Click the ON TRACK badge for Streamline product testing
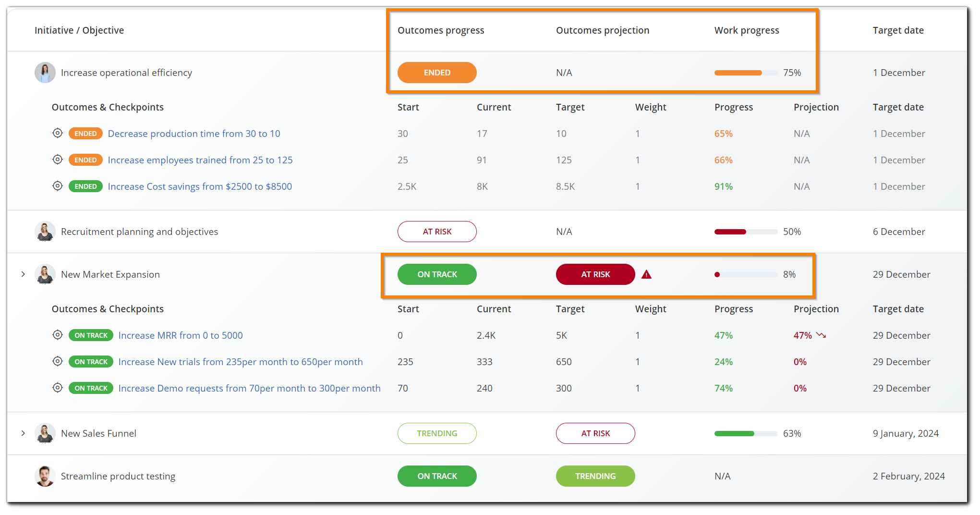980x515 pixels. coord(437,476)
